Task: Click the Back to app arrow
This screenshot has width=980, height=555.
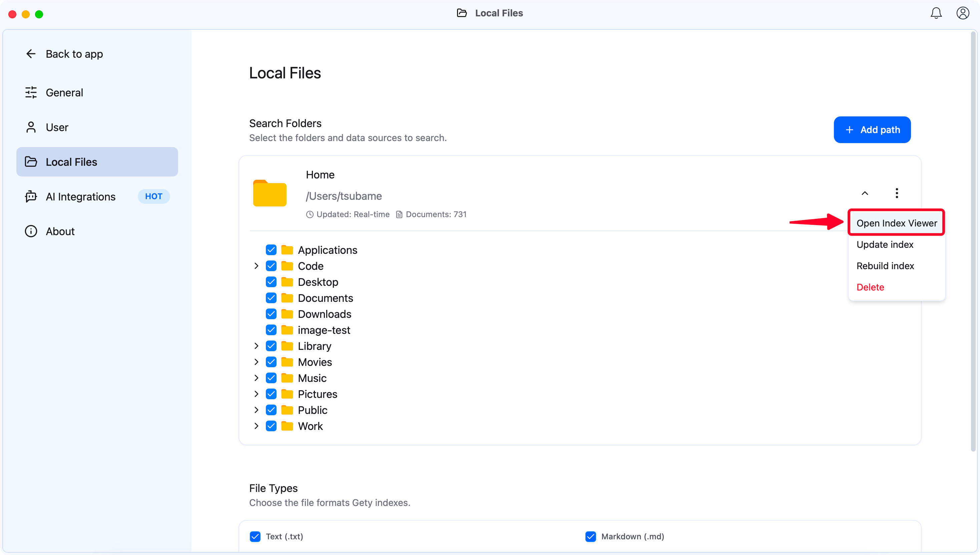Action: coord(31,54)
